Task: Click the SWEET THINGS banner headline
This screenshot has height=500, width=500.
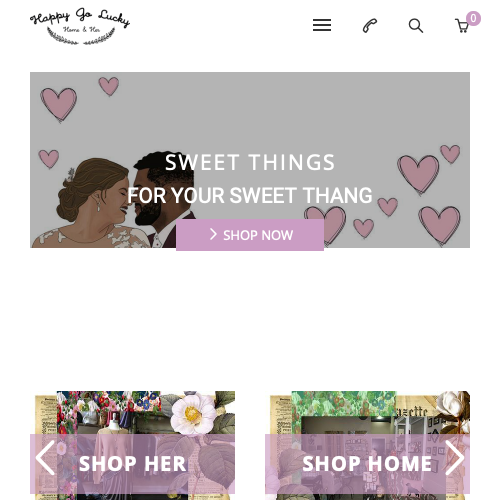Action: point(250,162)
